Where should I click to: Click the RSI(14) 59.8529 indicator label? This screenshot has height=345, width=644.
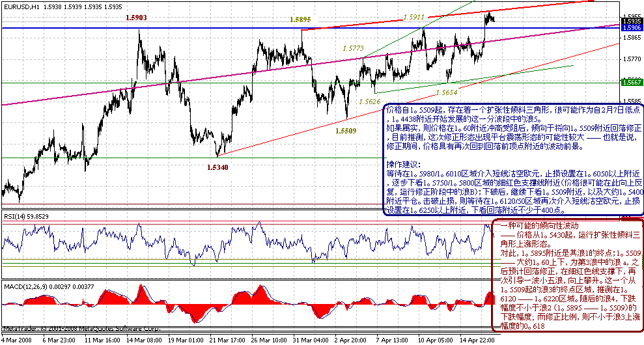pos(26,216)
